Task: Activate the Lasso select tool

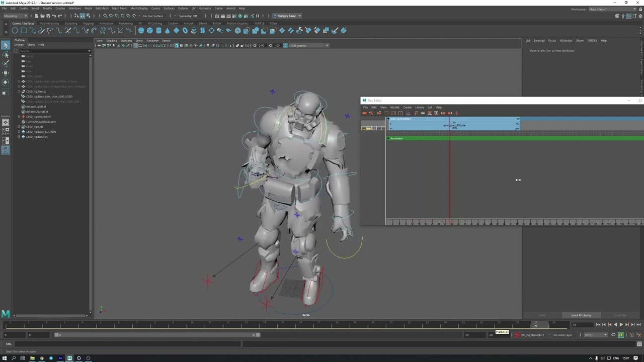Action: pyautogui.click(x=6, y=55)
